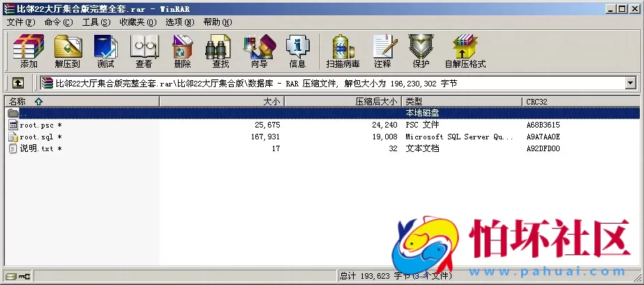Click the parent folder icon in list
Screen dimensions: 644x285
point(13,113)
